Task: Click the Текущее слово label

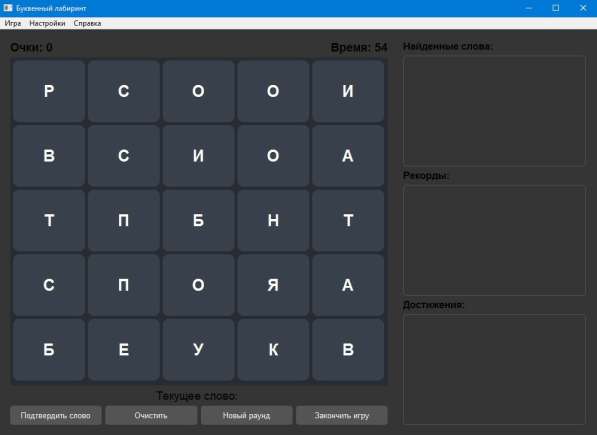Action: point(197,396)
